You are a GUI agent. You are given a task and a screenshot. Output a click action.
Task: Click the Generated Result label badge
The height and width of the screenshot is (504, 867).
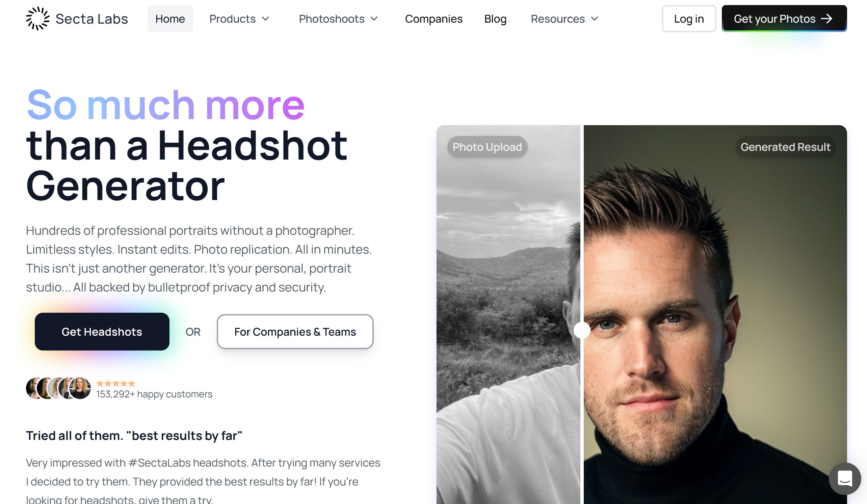785,147
